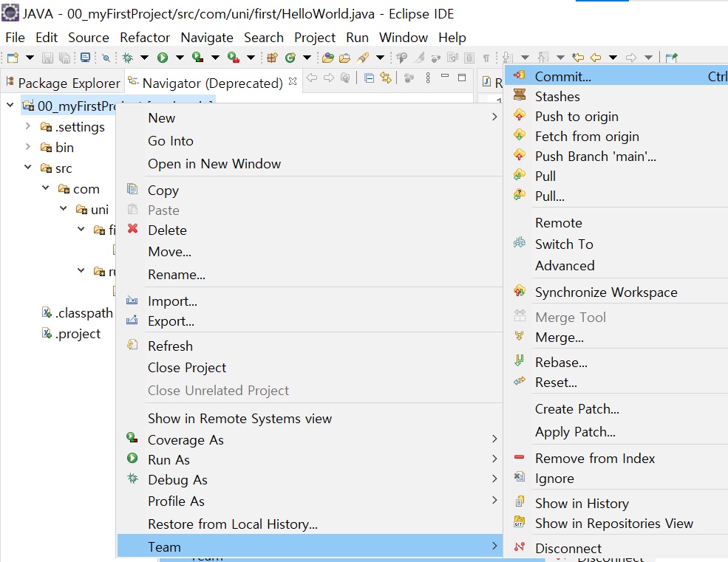Click the External Tools run icon
The height and width of the screenshot is (562, 728).
234,57
